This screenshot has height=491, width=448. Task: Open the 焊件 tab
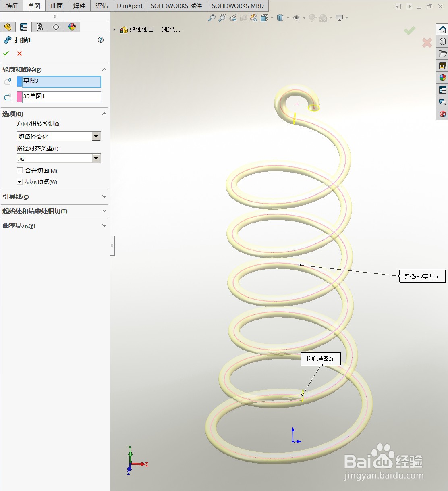click(x=79, y=6)
